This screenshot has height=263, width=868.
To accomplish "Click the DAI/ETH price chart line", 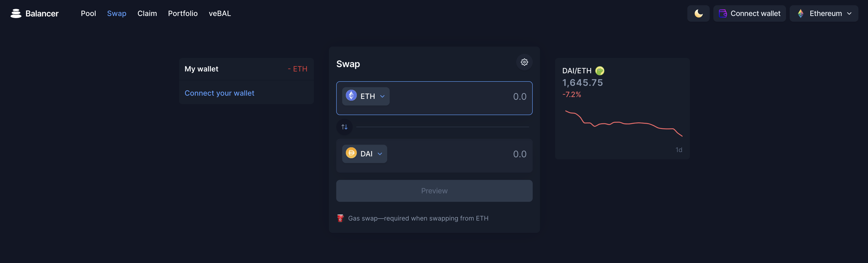I will coord(623,123).
